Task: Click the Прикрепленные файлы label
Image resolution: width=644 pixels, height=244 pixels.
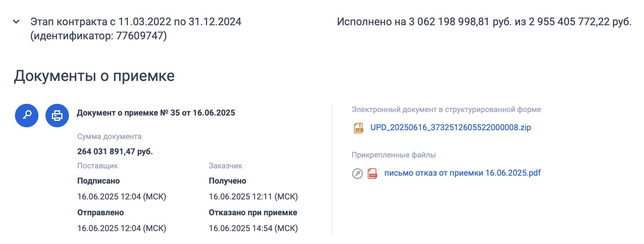Action: point(394,155)
